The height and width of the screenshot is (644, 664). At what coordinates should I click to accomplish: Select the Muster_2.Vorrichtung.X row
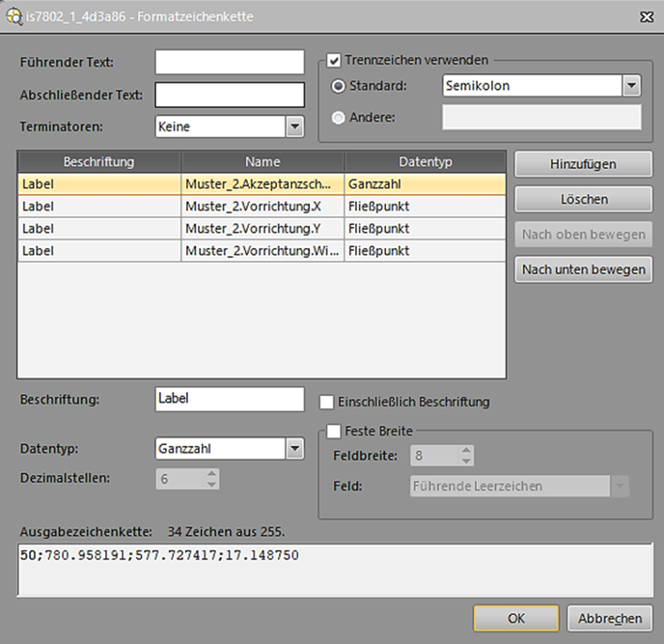click(262, 206)
